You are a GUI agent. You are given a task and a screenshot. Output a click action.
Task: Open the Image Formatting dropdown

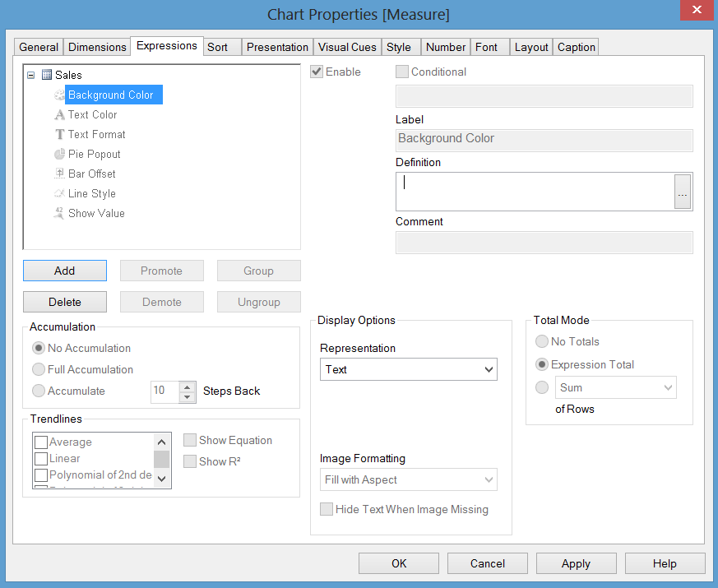pos(409,479)
